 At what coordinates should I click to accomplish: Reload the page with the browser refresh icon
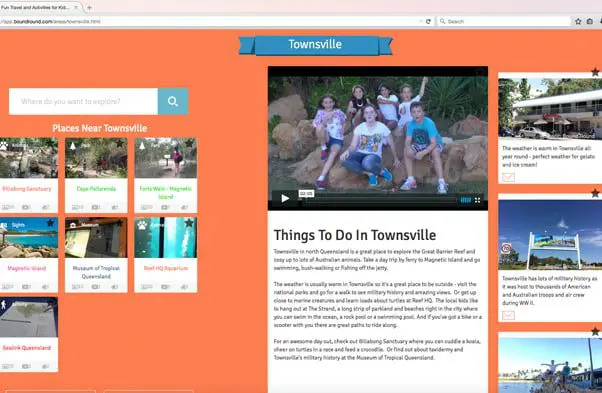[428, 21]
